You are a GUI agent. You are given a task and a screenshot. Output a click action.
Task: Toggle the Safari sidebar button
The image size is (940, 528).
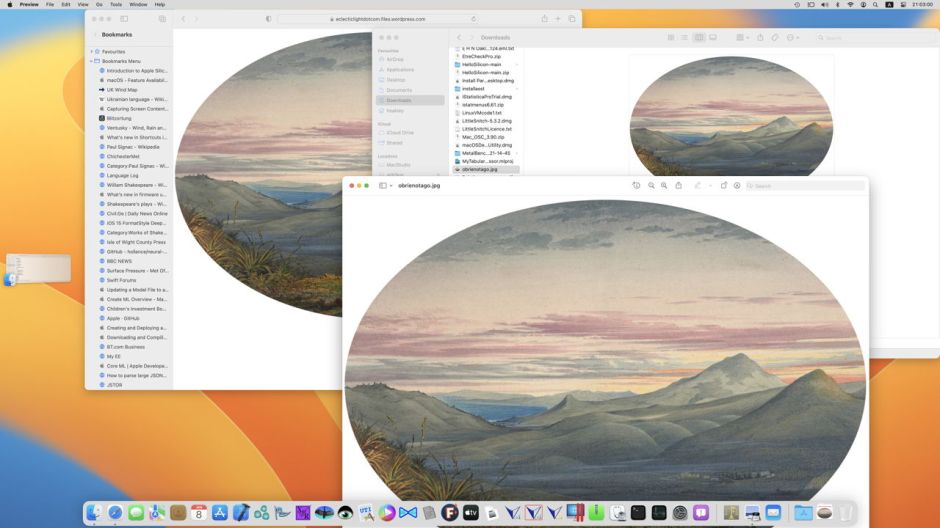click(124, 19)
